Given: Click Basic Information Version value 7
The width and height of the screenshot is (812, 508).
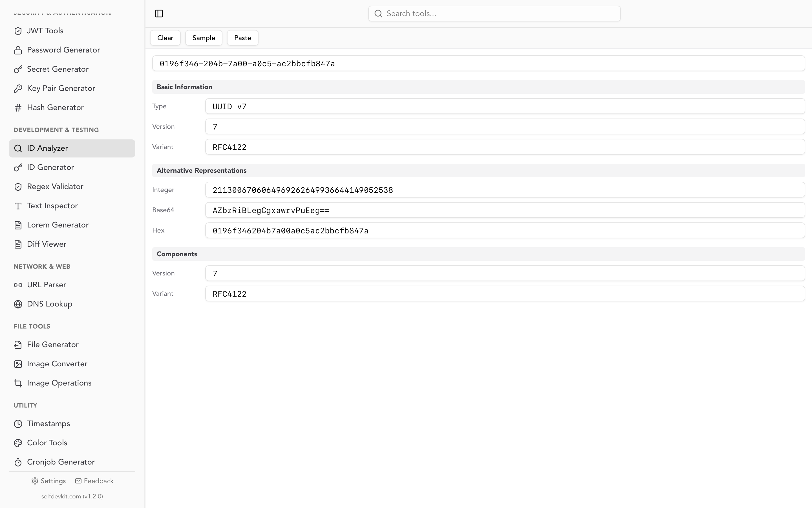Looking at the screenshot, I should (x=505, y=127).
